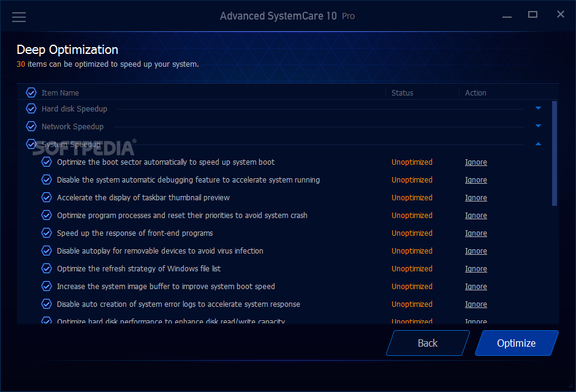
Task: Uncheck Disable auto creation of error logs
Action: coord(47,304)
